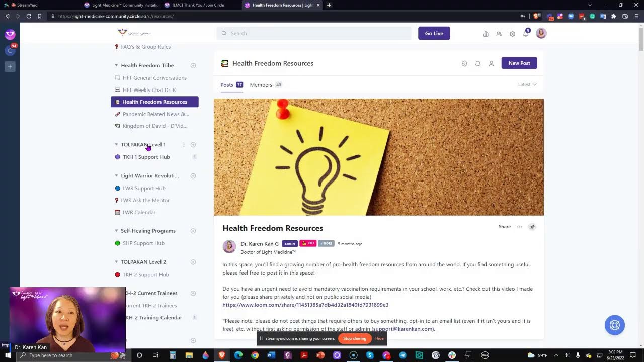Click the Windows taskbar search box
Image resolution: width=644 pixels, height=362 pixels.
coord(73,355)
